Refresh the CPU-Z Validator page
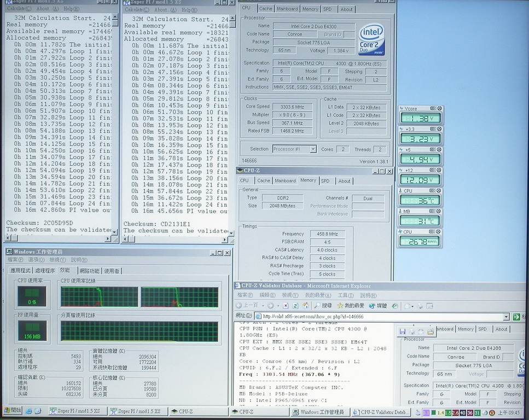 coord(295,306)
